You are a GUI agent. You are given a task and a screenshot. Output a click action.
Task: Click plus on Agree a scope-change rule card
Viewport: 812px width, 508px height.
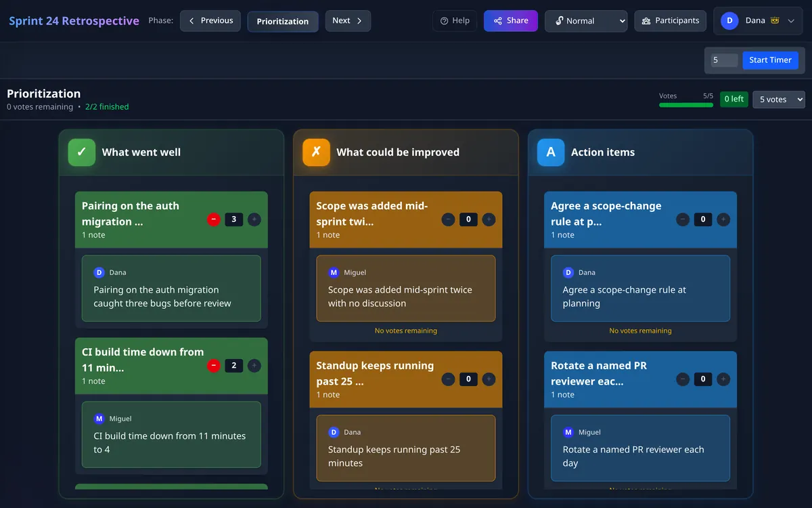723,219
